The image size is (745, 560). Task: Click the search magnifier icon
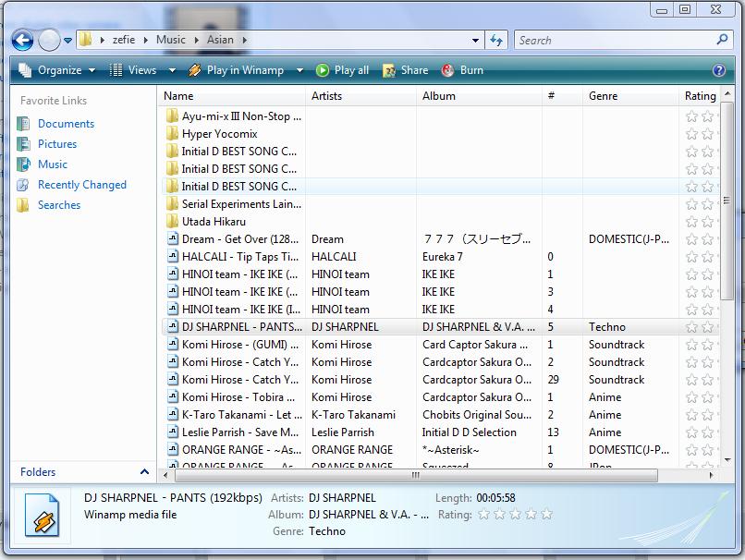pyautogui.click(x=722, y=40)
